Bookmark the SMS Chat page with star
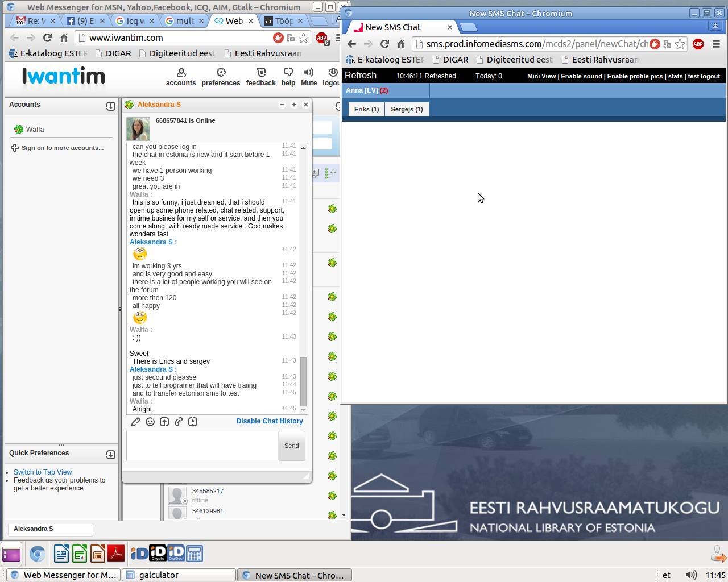This screenshot has width=728, height=582. [680, 44]
